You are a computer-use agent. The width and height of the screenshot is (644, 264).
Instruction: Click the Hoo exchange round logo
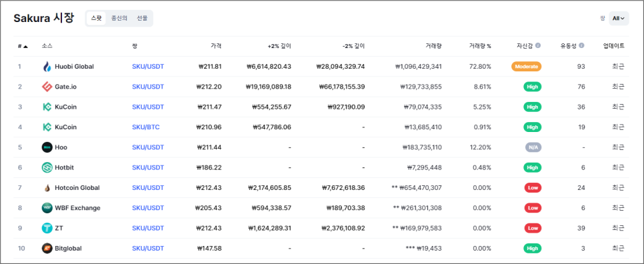[47, 147]
